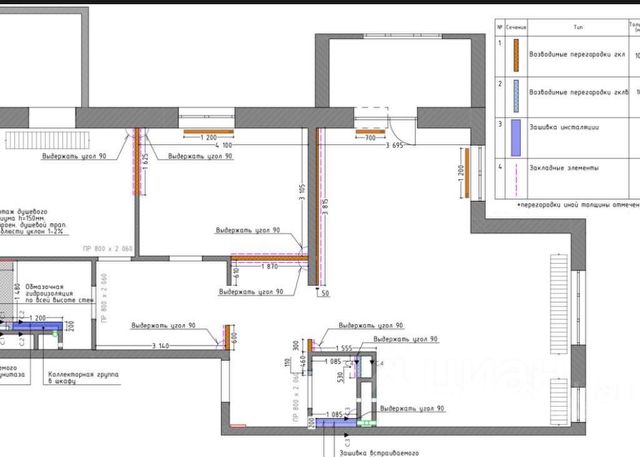Click the door swing arc in the top room

pyautogui.click(x=402, y=131)
